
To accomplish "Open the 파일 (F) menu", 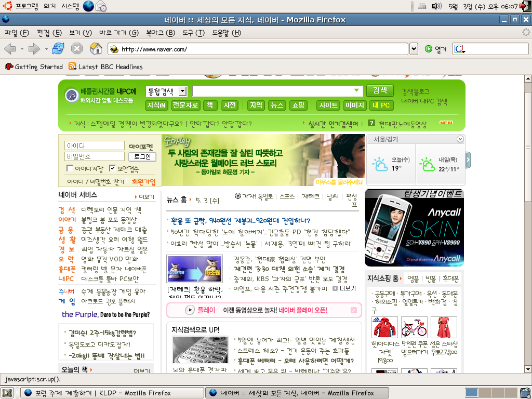I will pos(17,33).
